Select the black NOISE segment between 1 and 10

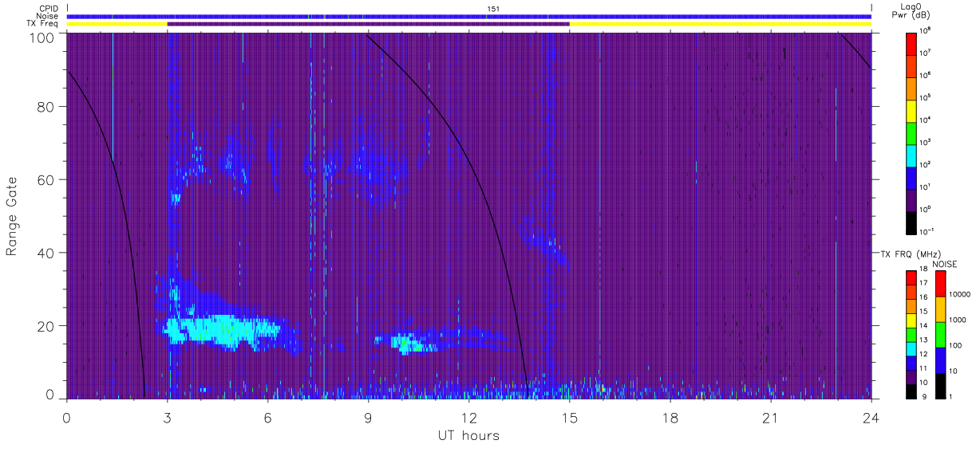[x=940, y=384]
